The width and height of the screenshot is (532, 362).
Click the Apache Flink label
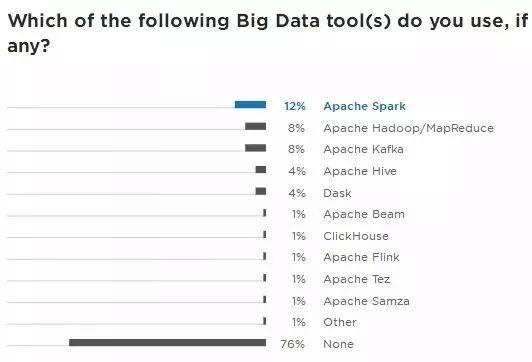point(361,257)
